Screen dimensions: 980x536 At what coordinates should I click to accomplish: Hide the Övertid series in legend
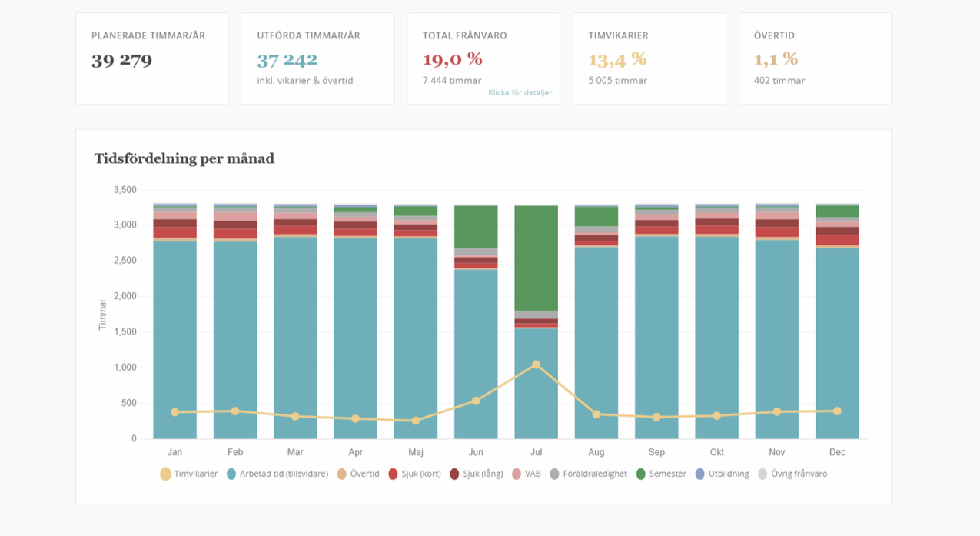(358, 474)
